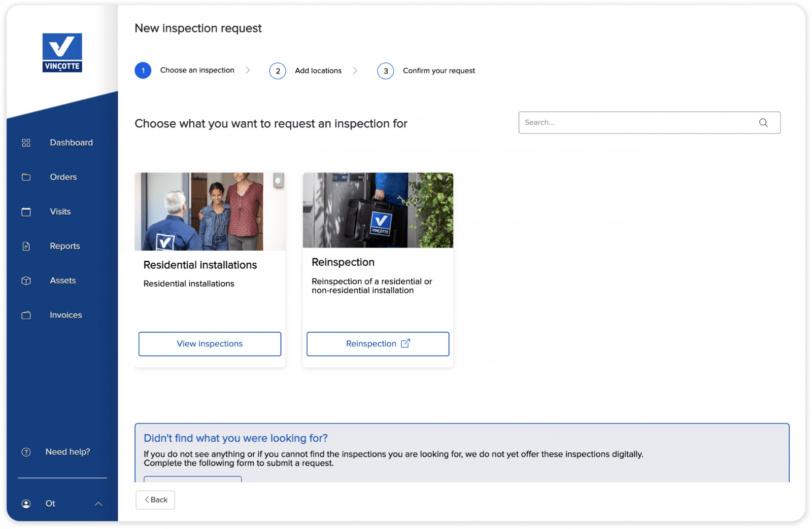Open the Dashboard via the grid icon

[26, 143]
